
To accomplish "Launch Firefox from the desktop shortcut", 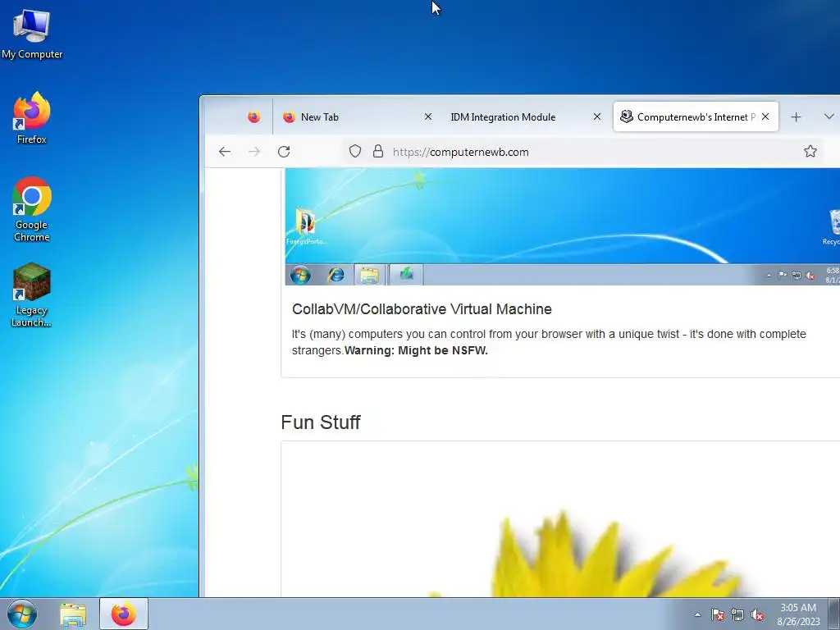I will pos(32,119).
